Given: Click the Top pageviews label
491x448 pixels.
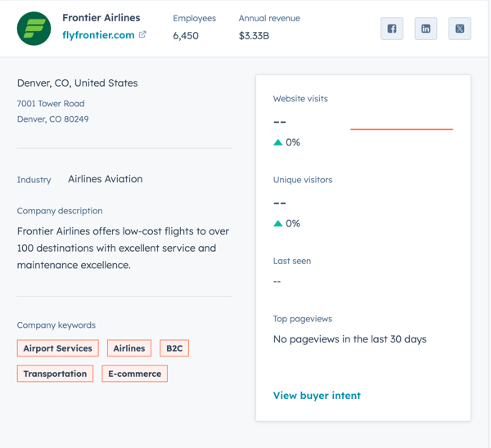Looking at the screenshot, I should coord(303,319).
